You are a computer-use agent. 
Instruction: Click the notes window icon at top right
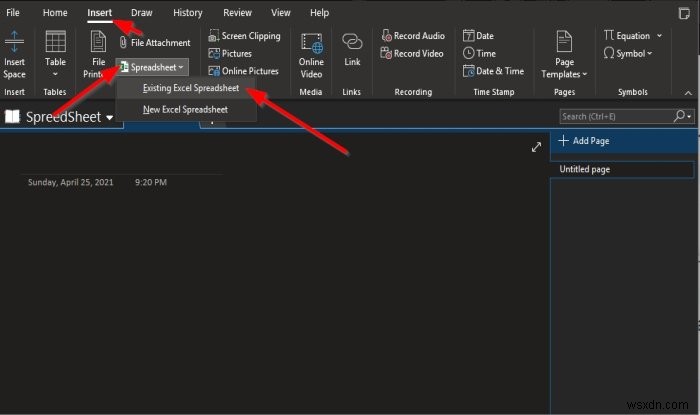[683, 13]
